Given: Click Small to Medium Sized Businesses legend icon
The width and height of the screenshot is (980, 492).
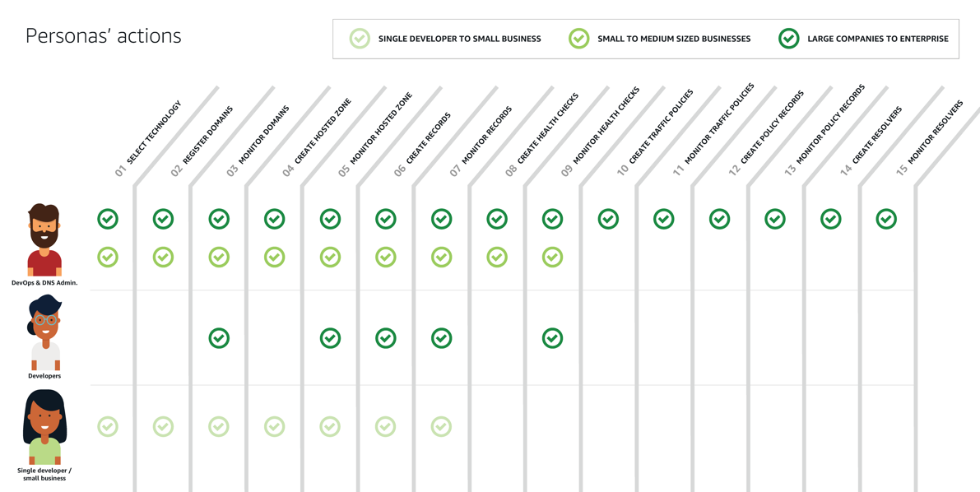Looking at the screenshot, I should pyautogui.click(x=578, y=39).
